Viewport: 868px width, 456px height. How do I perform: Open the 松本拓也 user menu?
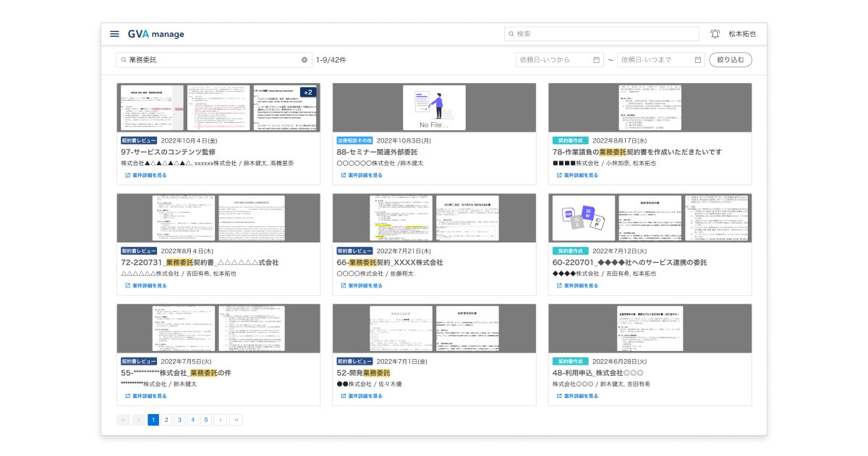(742, 34)
